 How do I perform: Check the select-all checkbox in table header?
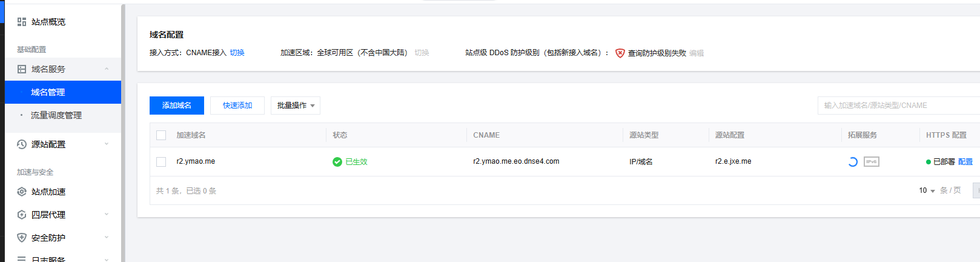coord(161,135)
